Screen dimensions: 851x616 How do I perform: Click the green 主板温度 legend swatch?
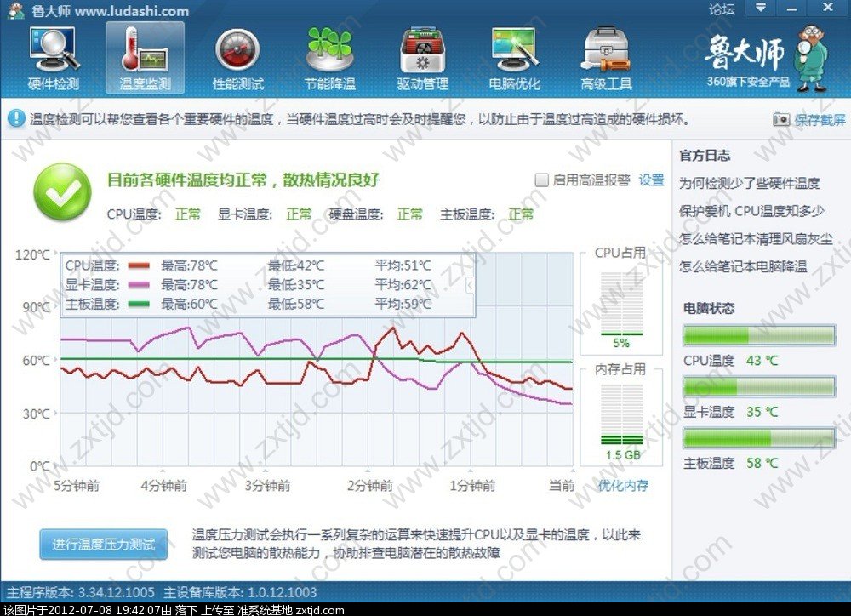tap(139, 304)
